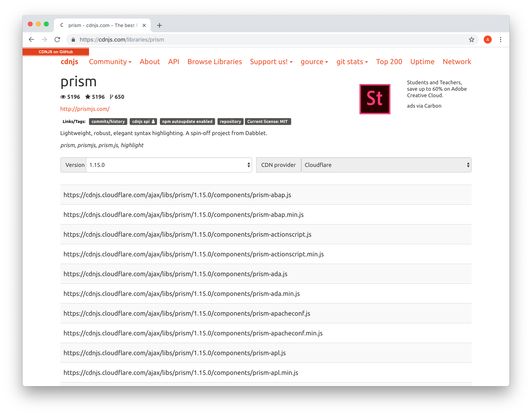The image size is (532, 416).
Task: Click the ads via Carbon link
Action: coord(424,106)
